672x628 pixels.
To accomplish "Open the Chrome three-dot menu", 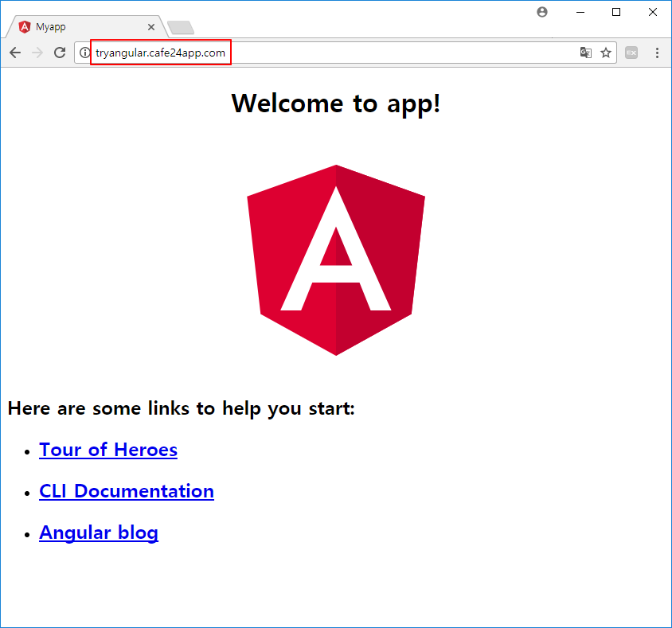I will [x=657, y=53].
